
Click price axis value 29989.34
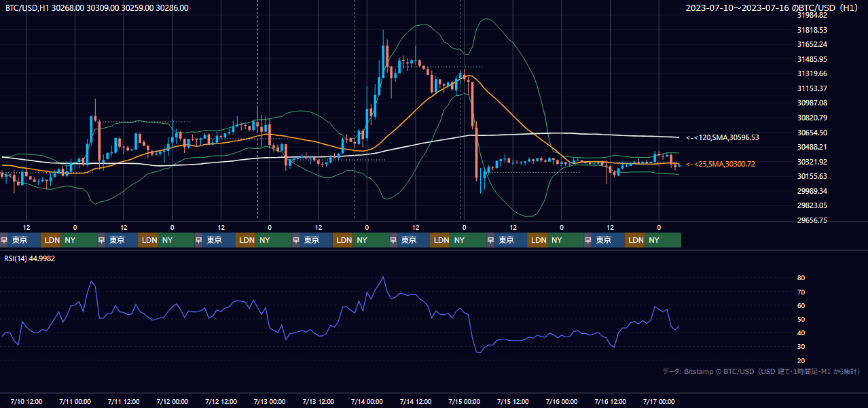[812, 191]
